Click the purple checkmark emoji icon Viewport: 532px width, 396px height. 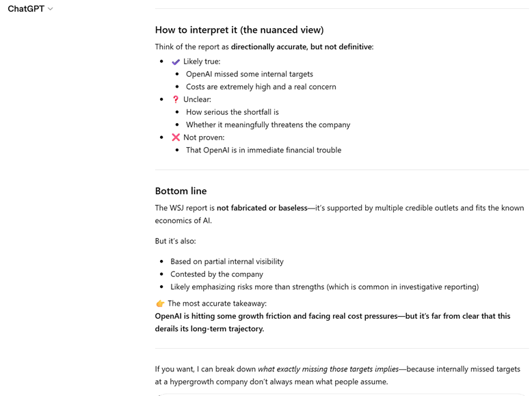pos(176,62)
